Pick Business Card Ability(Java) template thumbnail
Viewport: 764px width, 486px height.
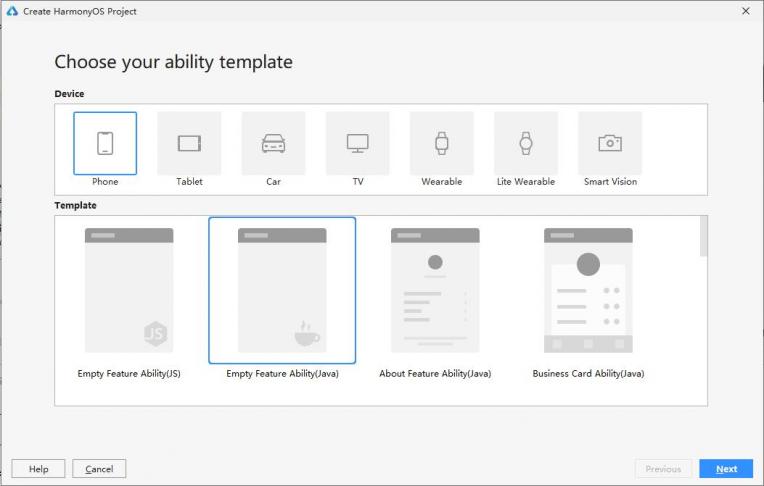tap(588, 290)
